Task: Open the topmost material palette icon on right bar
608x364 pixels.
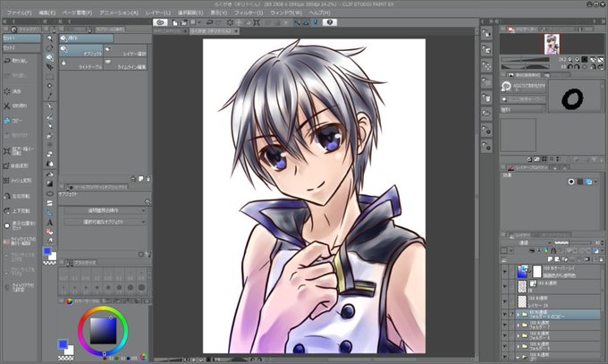Action: (x=486, y=33)
